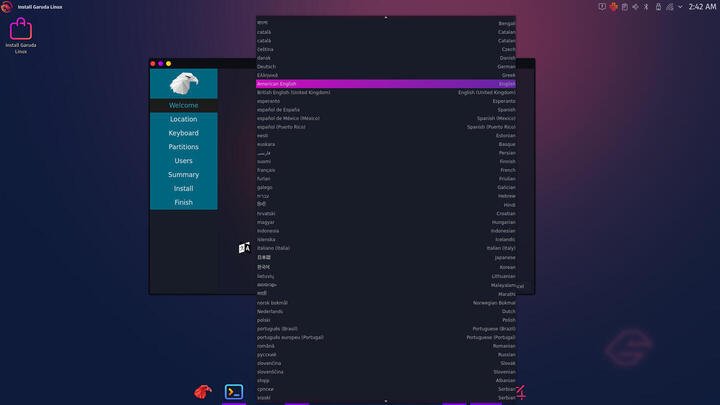
Task: Expand the hidden system tray chevron
Action: coord(680,7)
